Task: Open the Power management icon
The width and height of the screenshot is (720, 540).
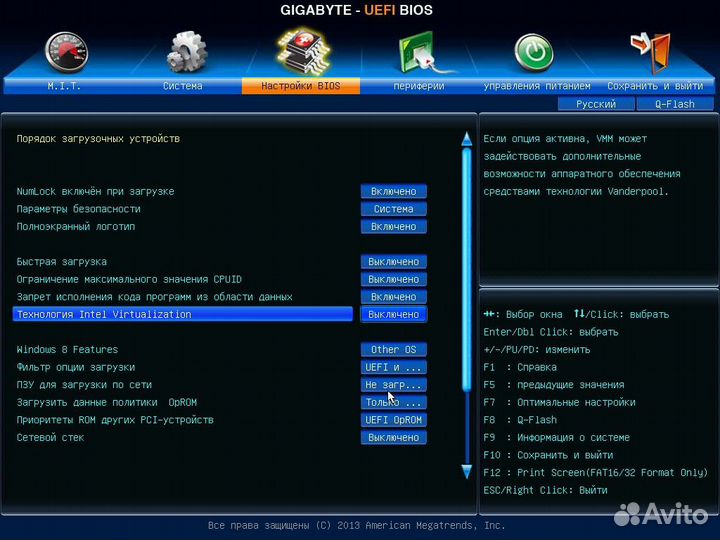Action: 534,52
